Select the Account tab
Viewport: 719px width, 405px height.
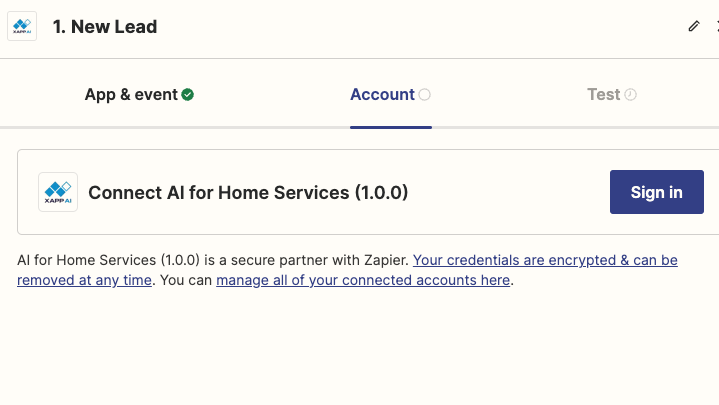point(390,94)
